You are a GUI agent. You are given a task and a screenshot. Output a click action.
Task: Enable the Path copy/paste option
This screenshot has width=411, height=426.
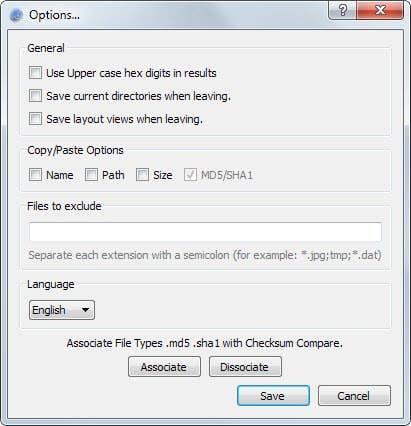pos(91,175)
